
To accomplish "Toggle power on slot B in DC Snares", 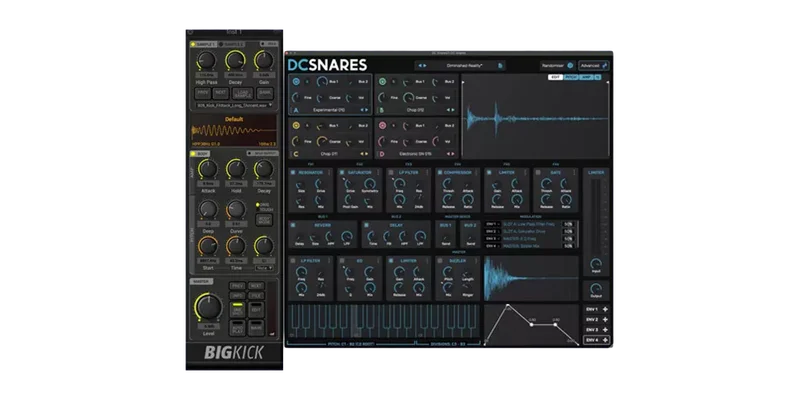I will [382, 81].
